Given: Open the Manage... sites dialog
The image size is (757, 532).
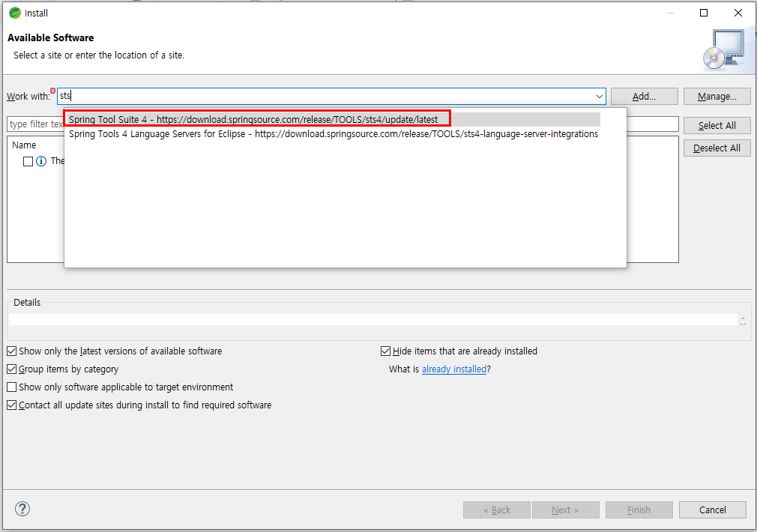Looking at the screenshot, I should click(717, 96).
